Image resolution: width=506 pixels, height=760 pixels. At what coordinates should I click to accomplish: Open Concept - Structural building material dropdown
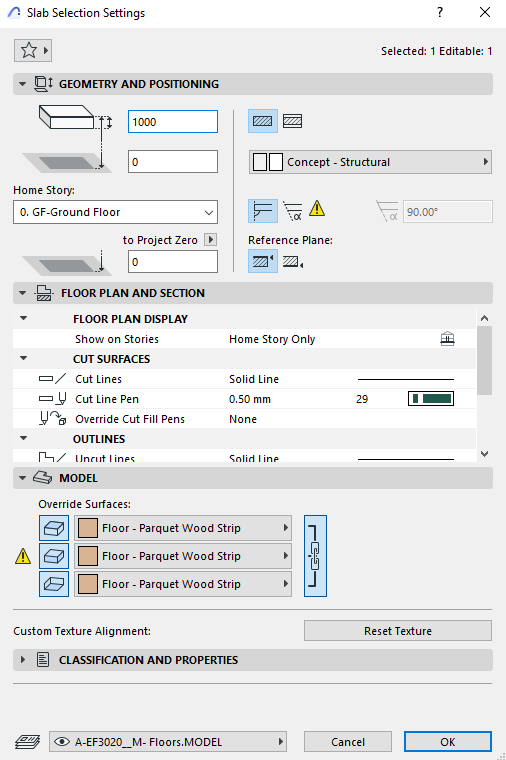[x=370, y=162]
